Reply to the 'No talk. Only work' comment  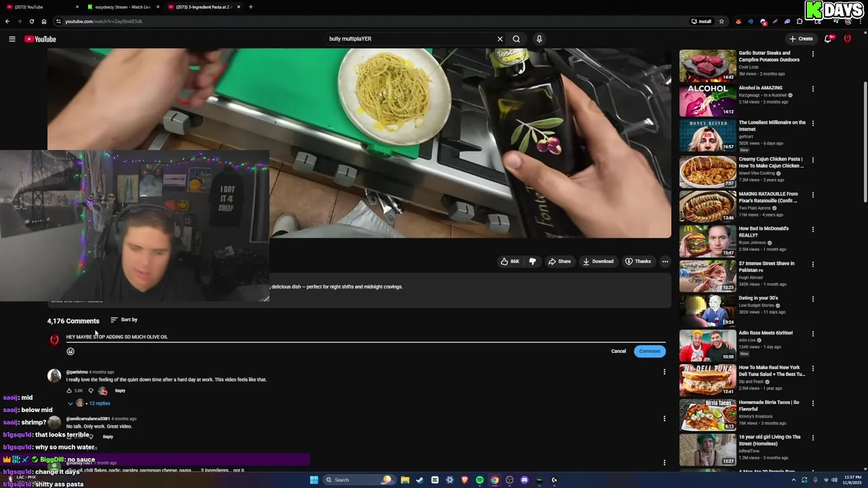pos(108,436)
